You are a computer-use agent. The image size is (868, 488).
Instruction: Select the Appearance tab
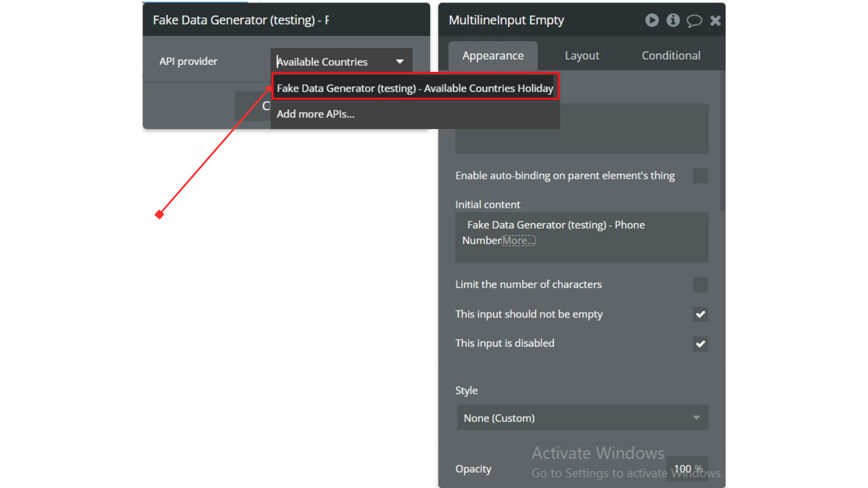click(x=493, y=56)
